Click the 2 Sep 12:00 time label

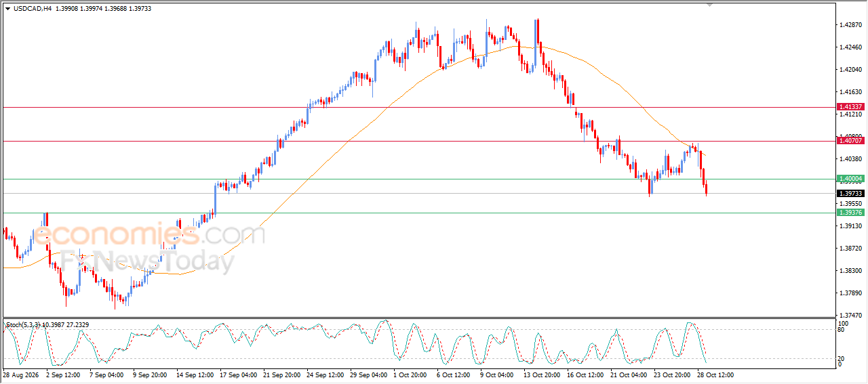[x=63, y=375]
